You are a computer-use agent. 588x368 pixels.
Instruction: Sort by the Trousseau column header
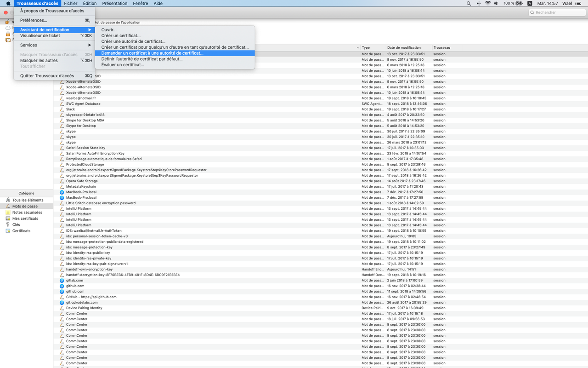pos(447,48)
